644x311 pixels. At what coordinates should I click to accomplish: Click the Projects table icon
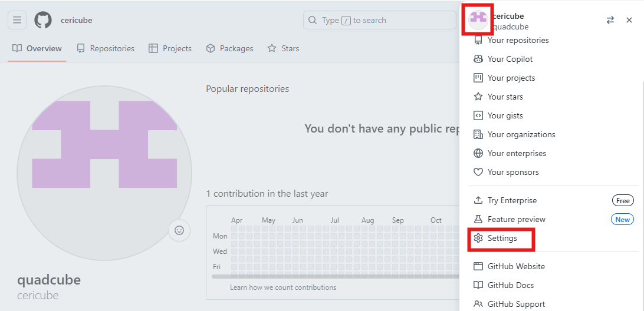click(x=153, y=48)
